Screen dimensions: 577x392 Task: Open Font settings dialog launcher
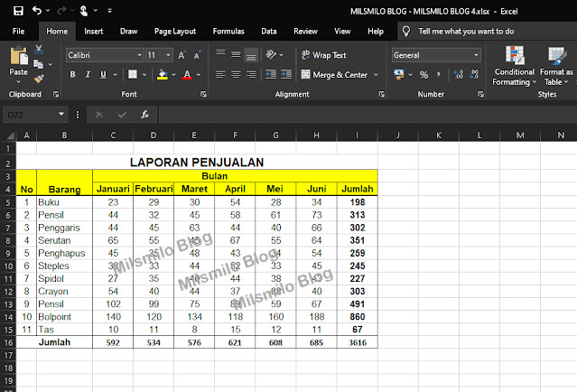pos(203,94)
